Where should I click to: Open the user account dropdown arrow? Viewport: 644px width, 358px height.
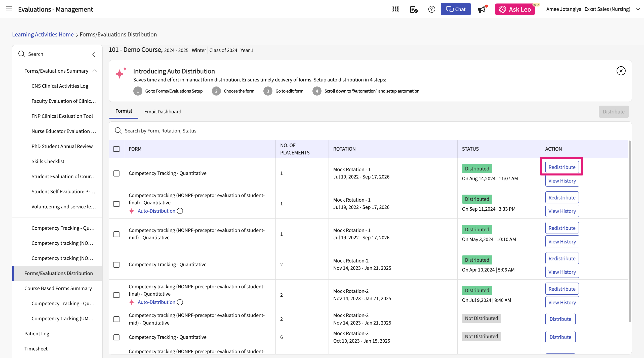(638, 9)
